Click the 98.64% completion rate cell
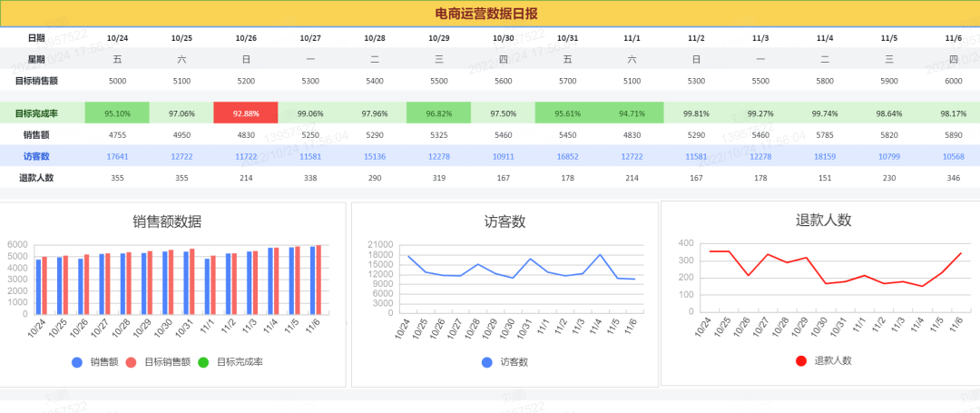Viewport: 980px width, 413px height. click(x=889, y=113)
